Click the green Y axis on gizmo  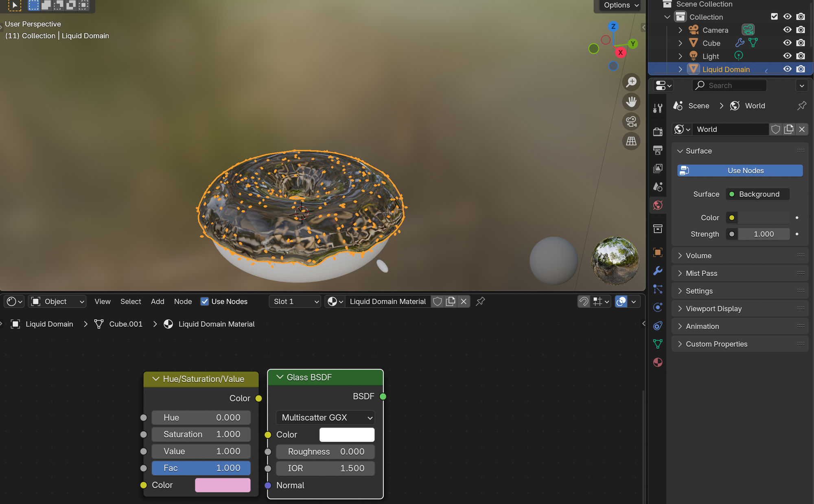[633, 44]
